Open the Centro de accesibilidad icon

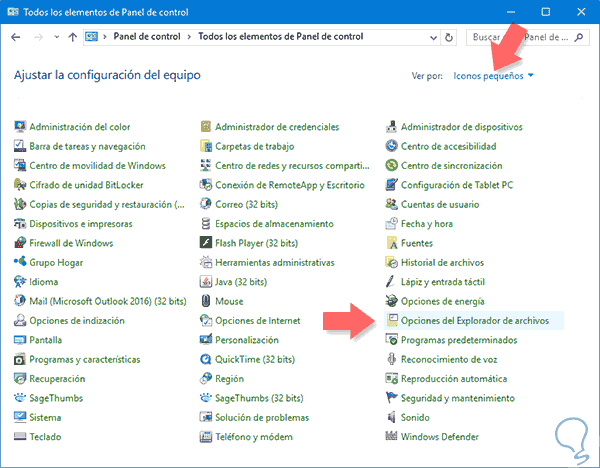click(391, 146)
